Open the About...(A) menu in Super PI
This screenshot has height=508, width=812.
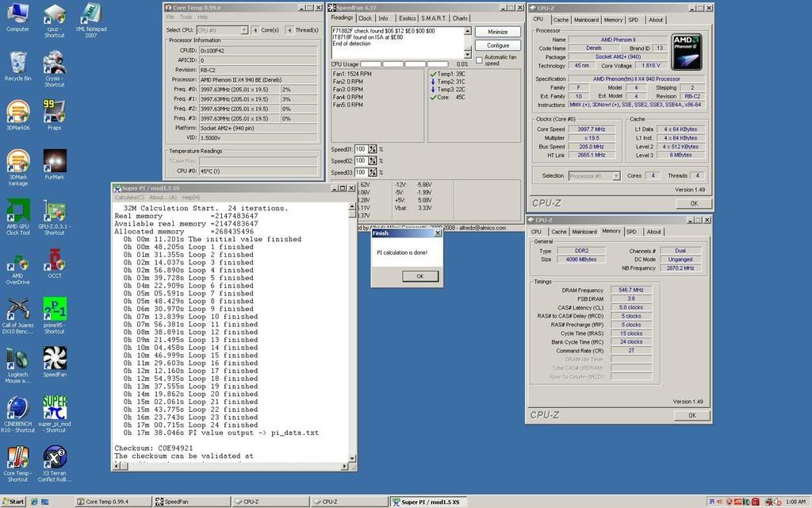tap(163, 198)
